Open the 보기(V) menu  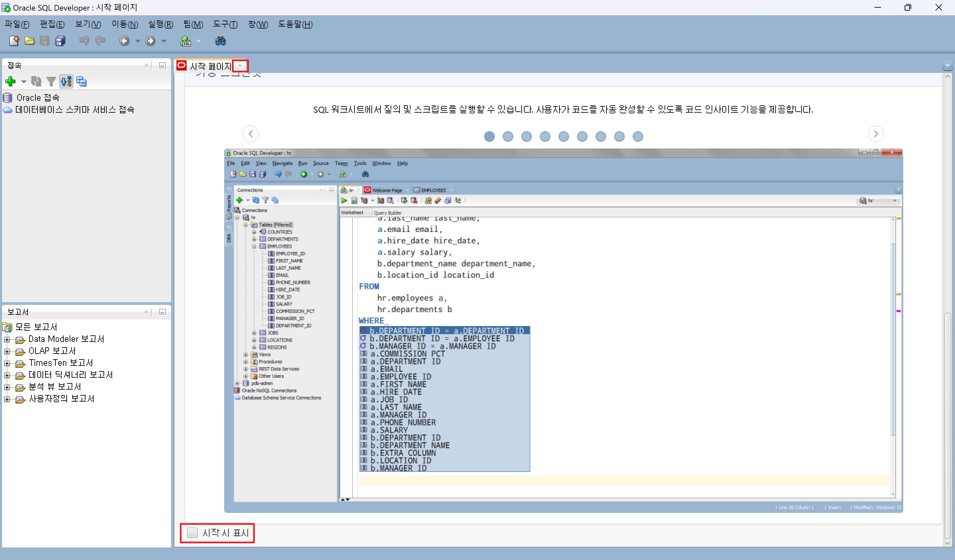pyautogui.click(x=88, y=25)
